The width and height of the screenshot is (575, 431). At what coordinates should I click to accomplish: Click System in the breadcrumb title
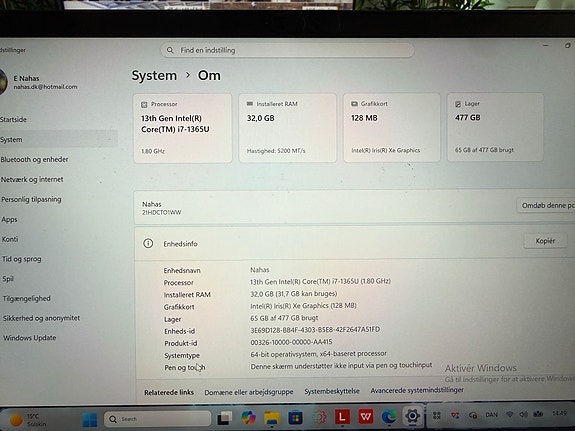(x=154, y=75)
